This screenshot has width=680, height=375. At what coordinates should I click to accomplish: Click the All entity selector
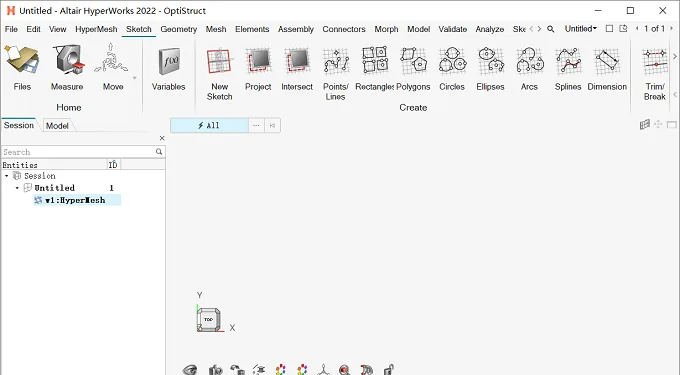point(209,125)
